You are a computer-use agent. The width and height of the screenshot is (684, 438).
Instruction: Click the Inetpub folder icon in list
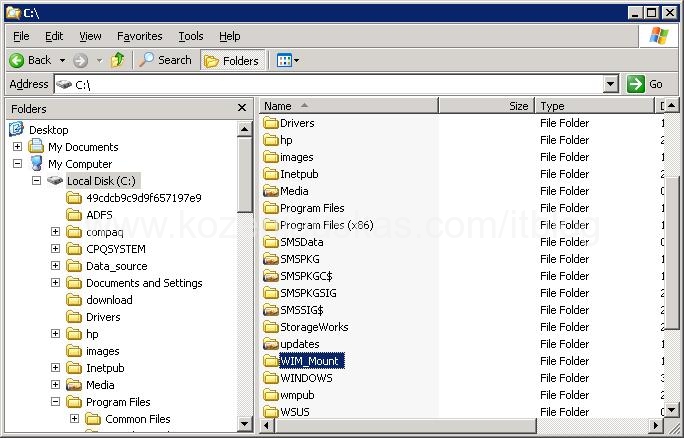pos(271,174)
